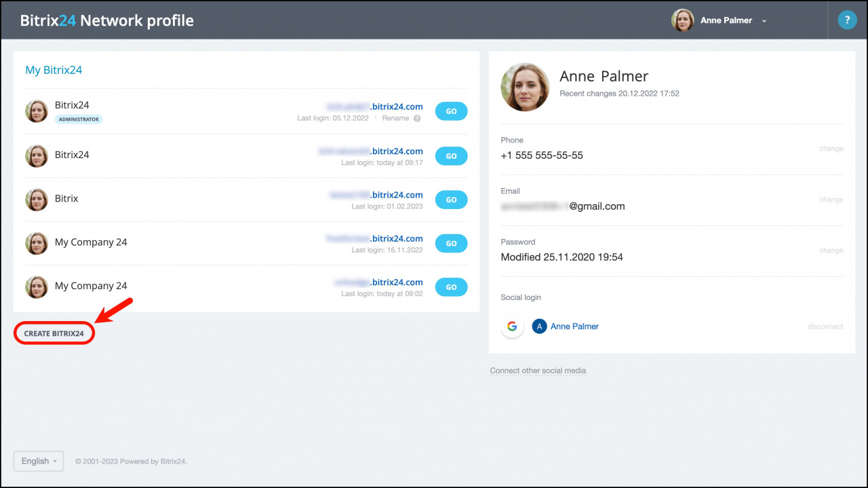Click change link next to Password

pos(831,250)
